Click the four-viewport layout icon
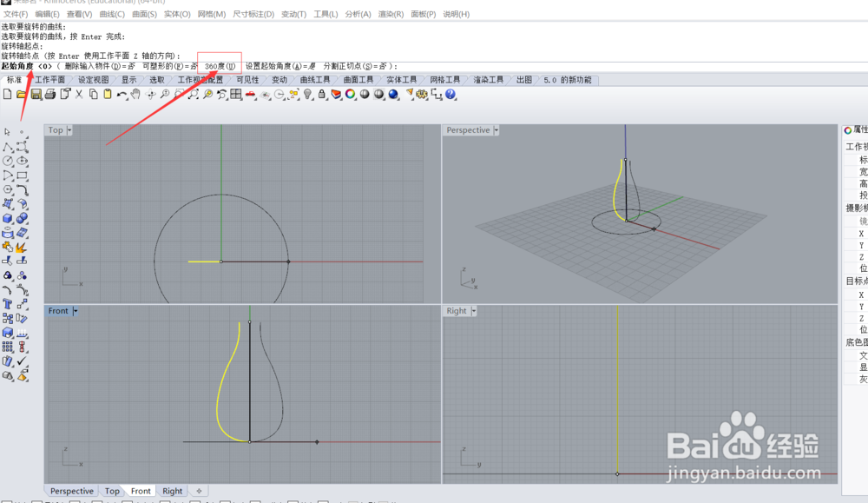868x503 pixels. click(236, 94)
